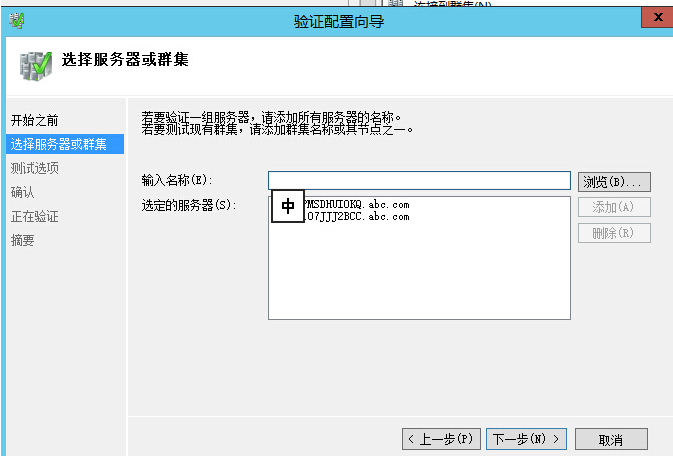Select server entry ending 07JJJ2BCC.abc.com

click(357, 216)
